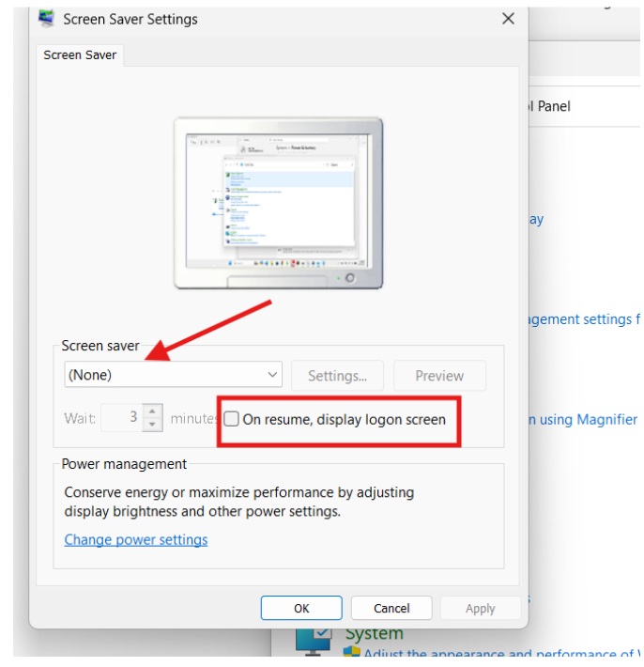The width and height of the screenshot is (644, 667).
Task: Click the Wait minutes input field
Action: pyautogui.click(x=122, y=417)
